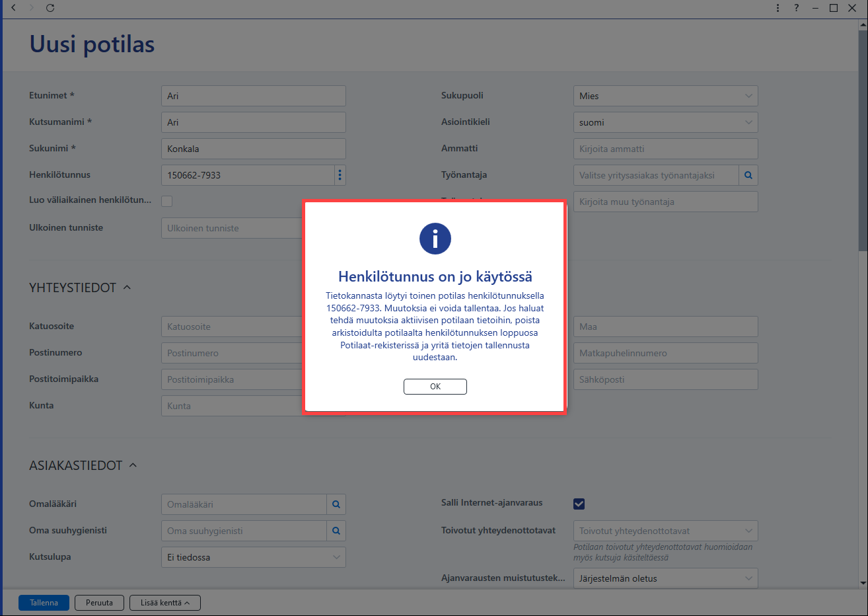This screenshot has width=868, height=616.
Task: Click the Katuosoite input field
Action: [x=232, y=327]
